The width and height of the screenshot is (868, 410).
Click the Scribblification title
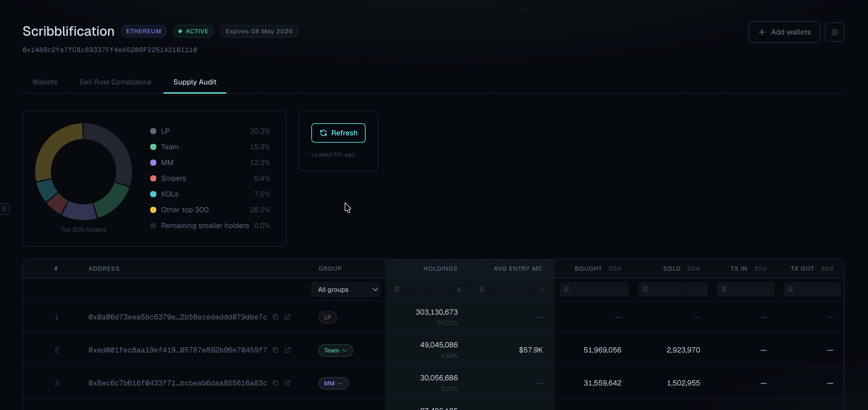coord(68,31)
